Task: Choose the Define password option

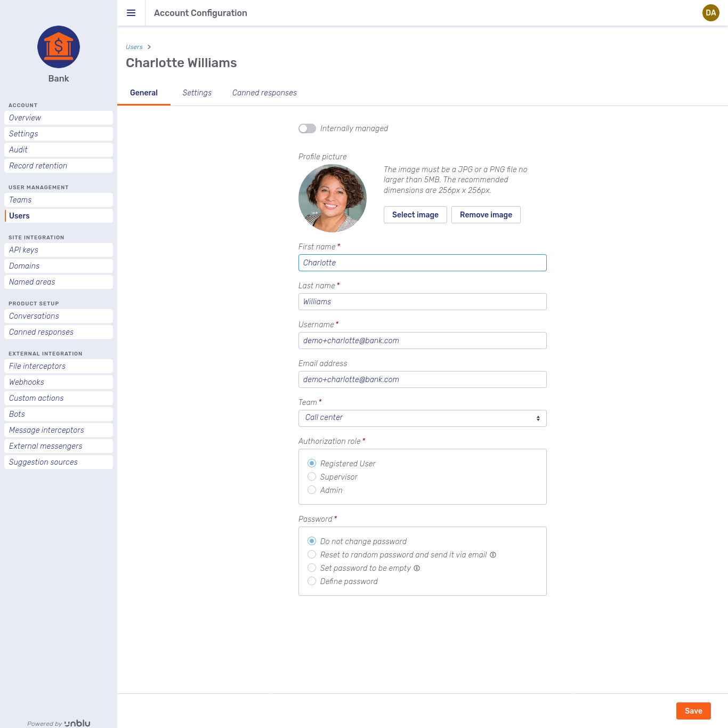Action: (x=312, y=581)
